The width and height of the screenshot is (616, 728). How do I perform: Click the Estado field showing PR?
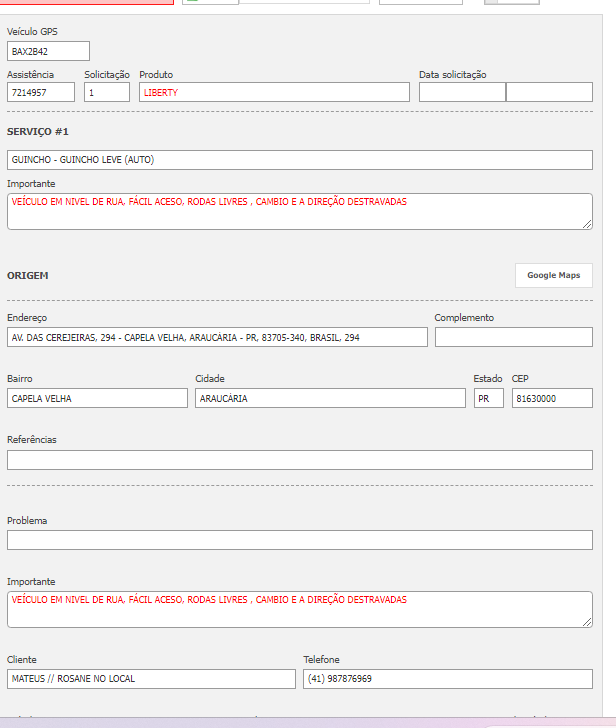click(488, 398)
